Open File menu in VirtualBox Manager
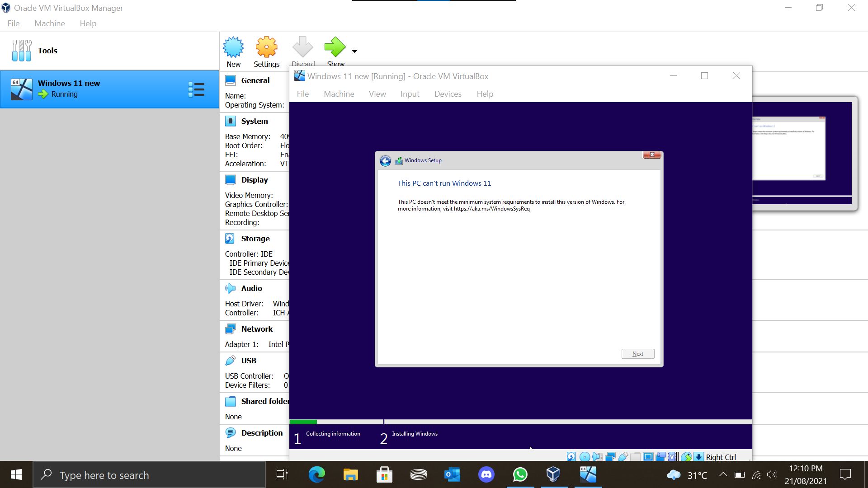The image size is (868, 488). point(14,23)
